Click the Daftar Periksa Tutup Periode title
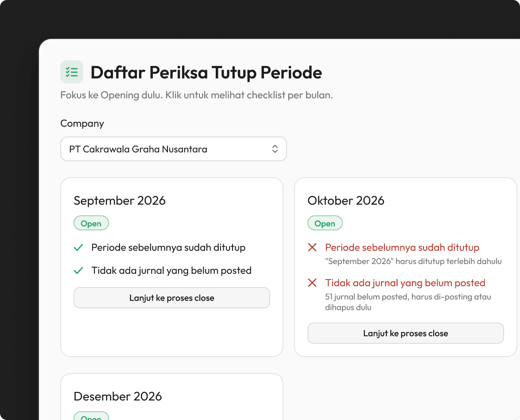Viewport: 520px width, 420px height. pos(206,72)
